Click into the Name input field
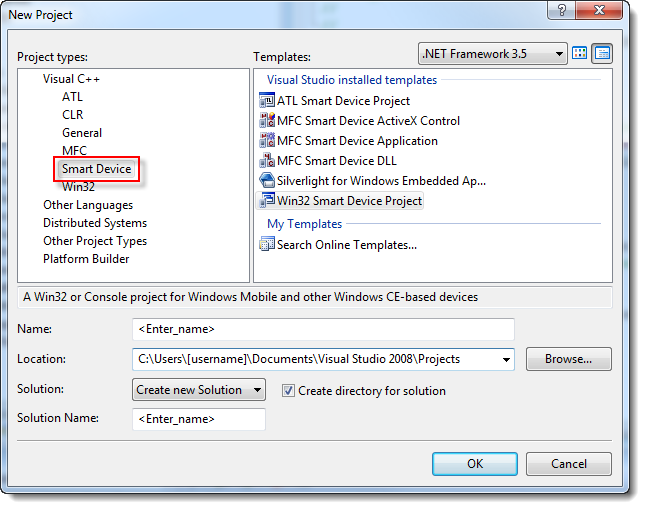The height and width of the screenshot is (509, 645). click(323, 329)
